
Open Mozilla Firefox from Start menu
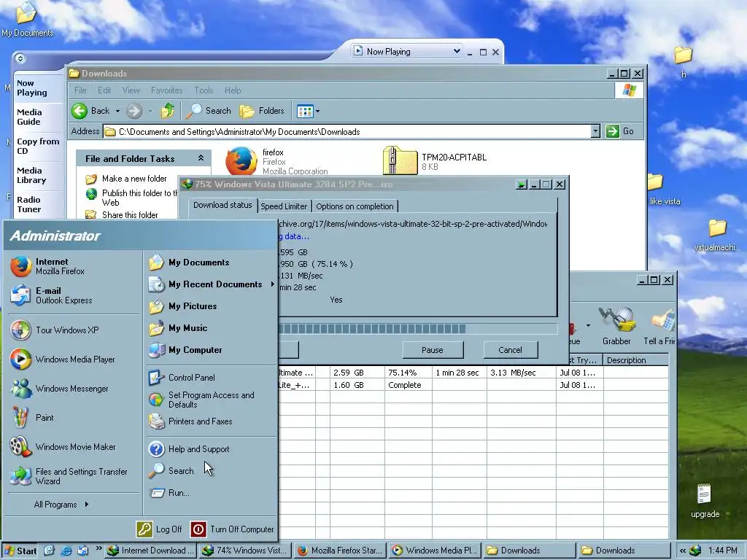pos(47,266)
